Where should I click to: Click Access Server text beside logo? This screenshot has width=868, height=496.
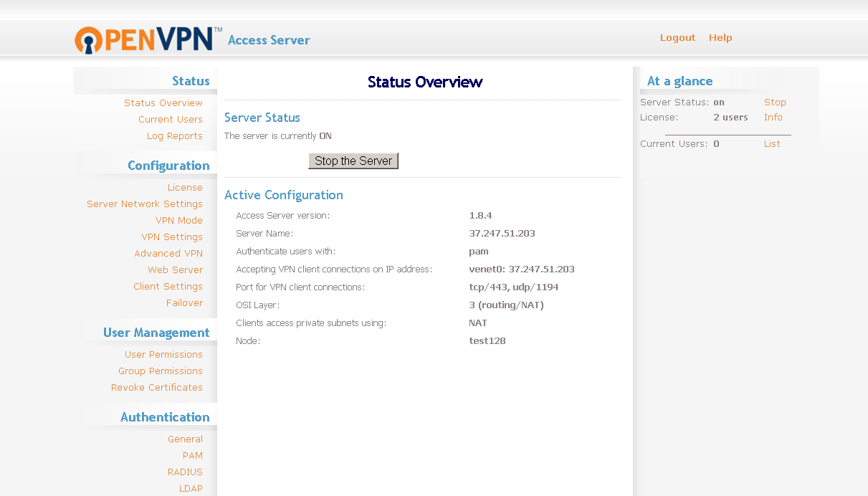pos(269,40)
